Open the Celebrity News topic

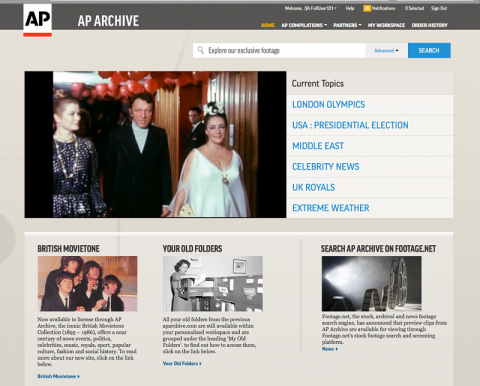click(x=326, y=167)
